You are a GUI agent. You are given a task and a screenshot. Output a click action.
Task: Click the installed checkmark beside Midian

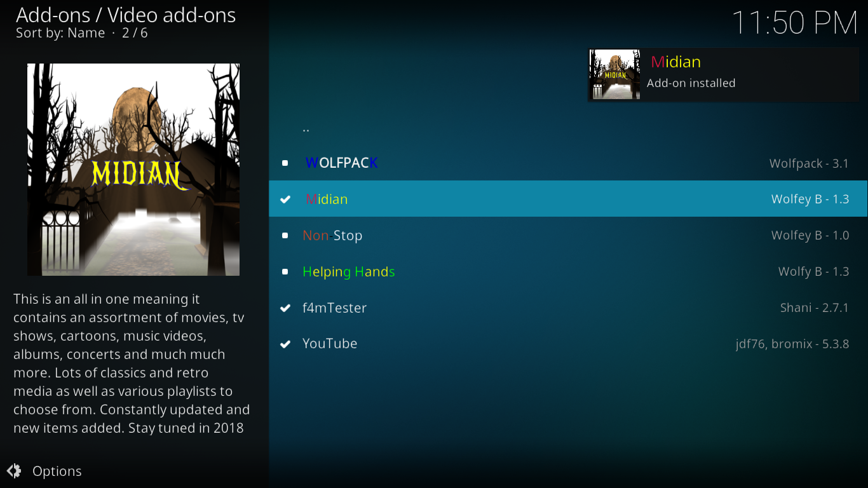[285, 200]
